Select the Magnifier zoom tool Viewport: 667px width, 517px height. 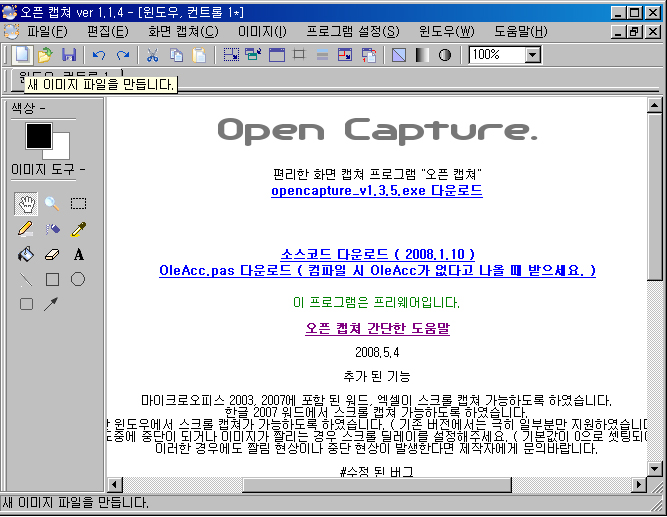(x=52, y=204)
